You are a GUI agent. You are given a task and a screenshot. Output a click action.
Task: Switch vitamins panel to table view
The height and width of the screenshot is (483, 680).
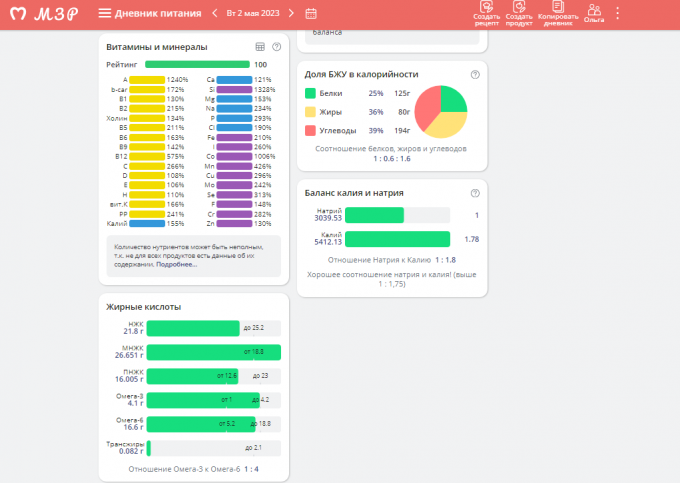click(x=260, y=47)
